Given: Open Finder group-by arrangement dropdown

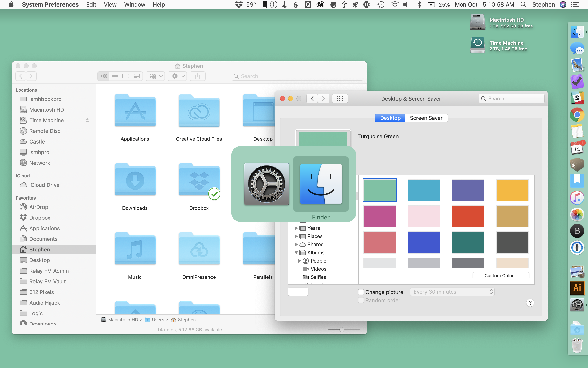Looking at the screenshot, I should (x=155, y=76).
